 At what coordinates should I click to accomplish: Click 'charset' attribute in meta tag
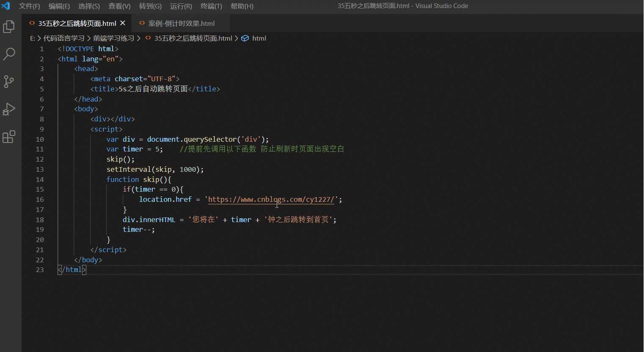click(129, 79)
